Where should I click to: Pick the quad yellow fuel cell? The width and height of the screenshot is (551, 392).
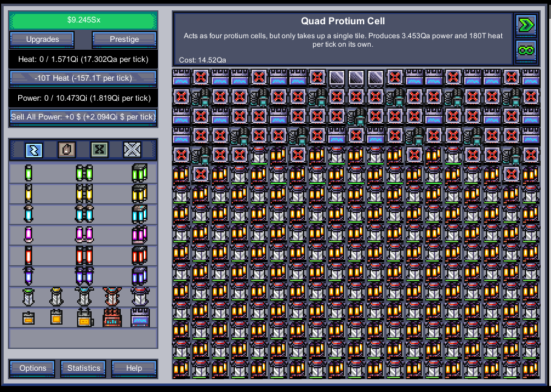(140, 194)
